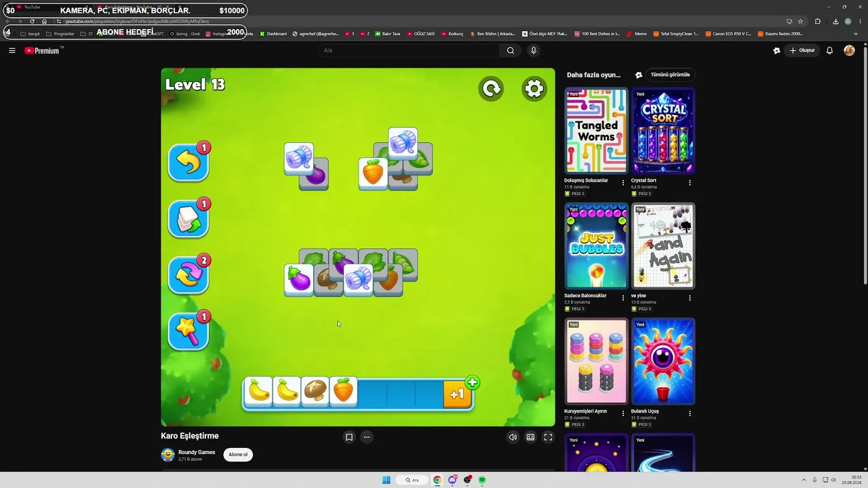868x488 pixels.
Task: Click the Playables icon next to Oluştur
Action: point(776,50)
